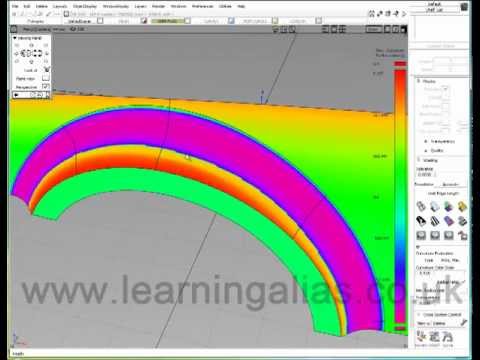
Task: Click the pencil icon beside cross section row
Action: coord(463,323)
